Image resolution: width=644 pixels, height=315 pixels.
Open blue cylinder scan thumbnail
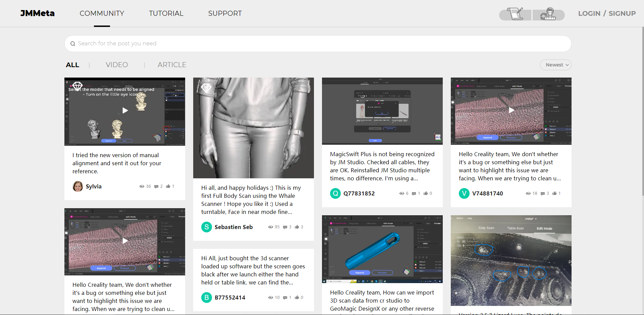pyautogui.click(x=382, y=249)
